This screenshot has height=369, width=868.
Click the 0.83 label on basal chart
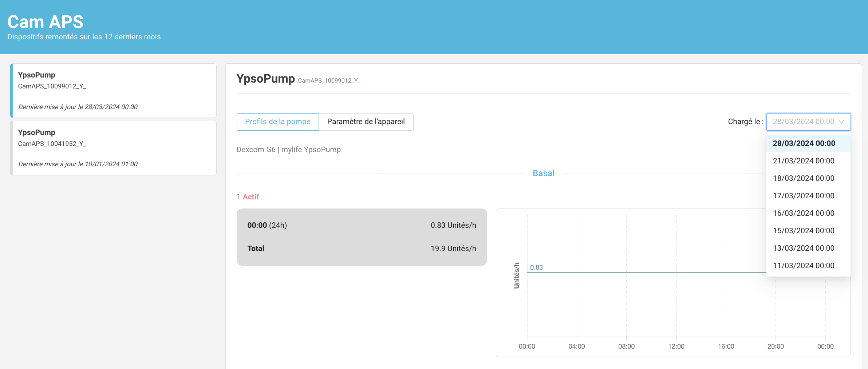(x=536, y=267)
